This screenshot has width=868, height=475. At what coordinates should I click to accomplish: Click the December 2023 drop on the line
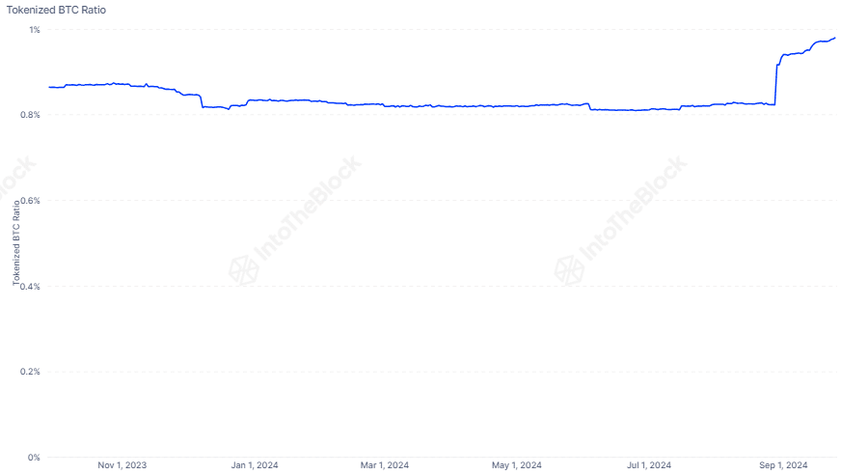tap(202, 100)
